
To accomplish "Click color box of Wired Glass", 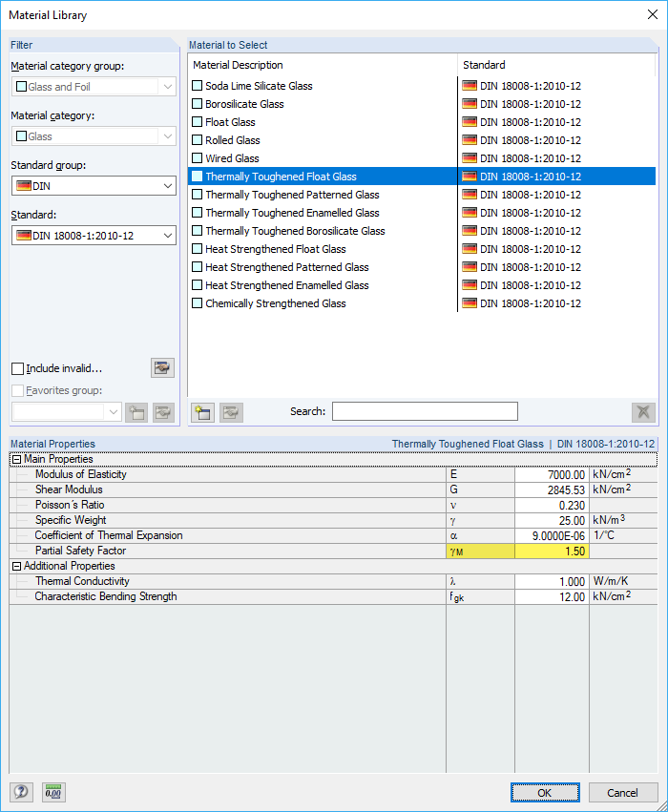I will coord(197,158).
